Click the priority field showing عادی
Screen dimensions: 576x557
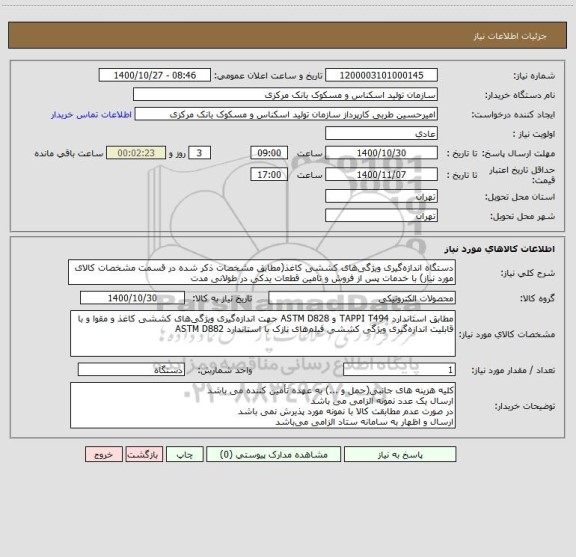[381, 133]
